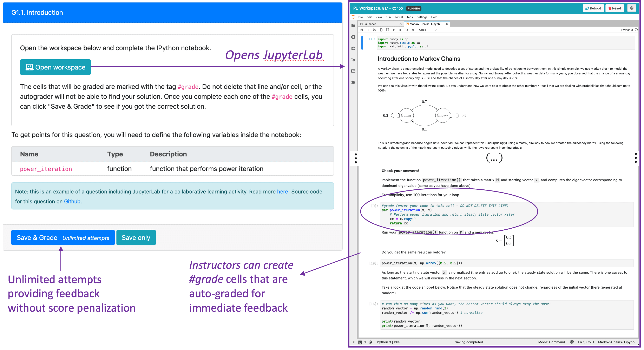Image resolution: width=644 pixels, height=350 pixels.
Task: Open the Help menu
Action: tap(434, 17)
